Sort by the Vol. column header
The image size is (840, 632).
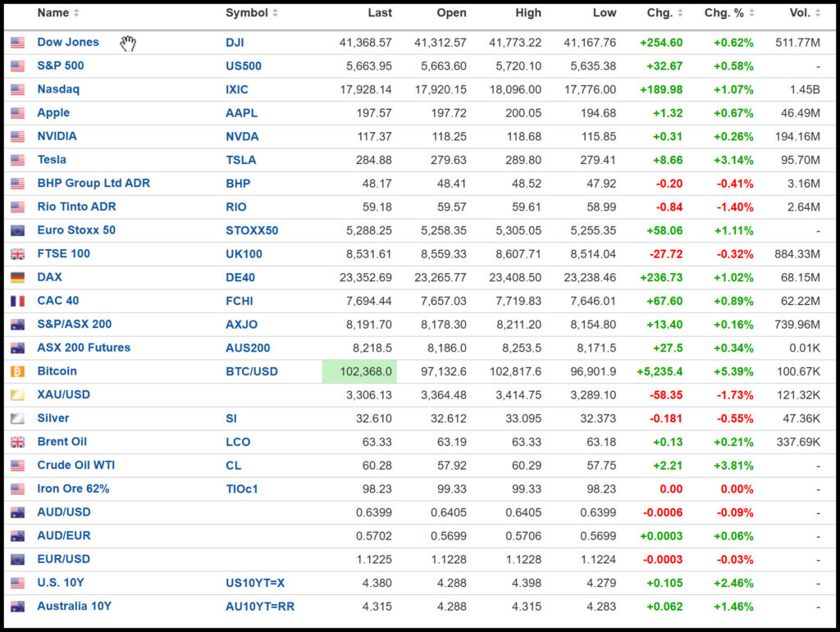(x=804, y=13)
